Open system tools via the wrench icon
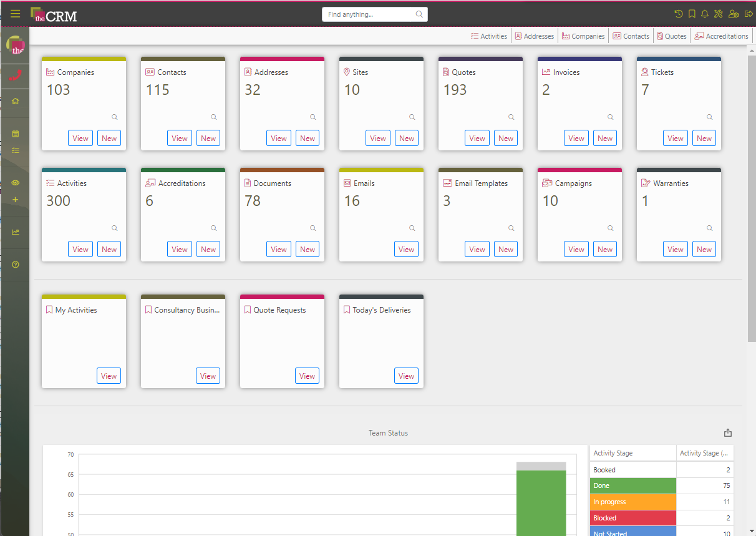This screenshot has width=756, height=536. click(x=719, y=13)
